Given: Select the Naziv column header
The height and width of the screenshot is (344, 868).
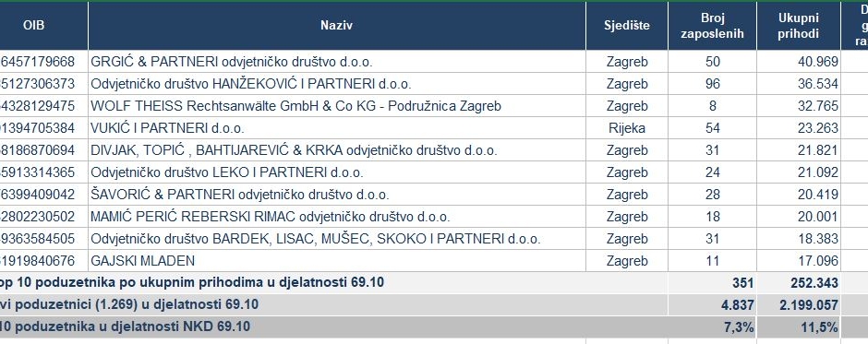Looking at the screenshot, I should [x=336, y=26].
